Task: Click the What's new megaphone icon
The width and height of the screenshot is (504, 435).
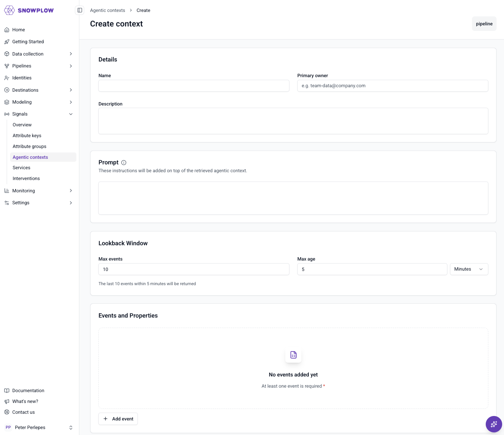Action: (x=7, y=401)
